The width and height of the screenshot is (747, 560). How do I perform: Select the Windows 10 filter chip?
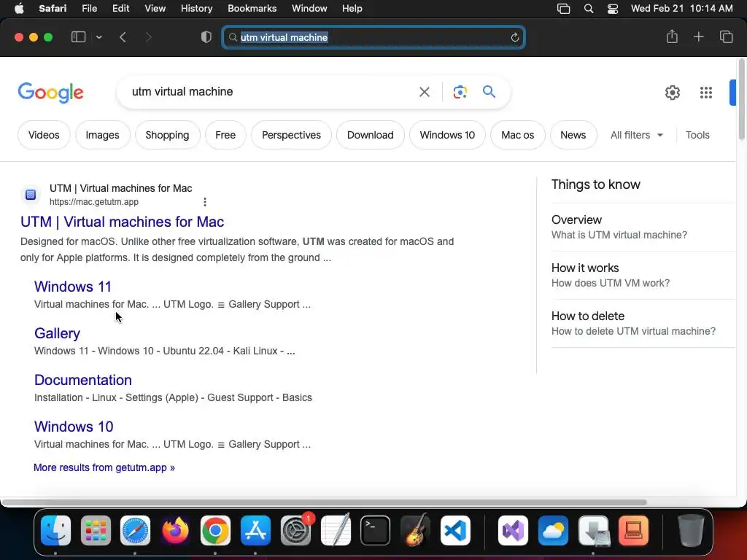click(x=447, y=135)
